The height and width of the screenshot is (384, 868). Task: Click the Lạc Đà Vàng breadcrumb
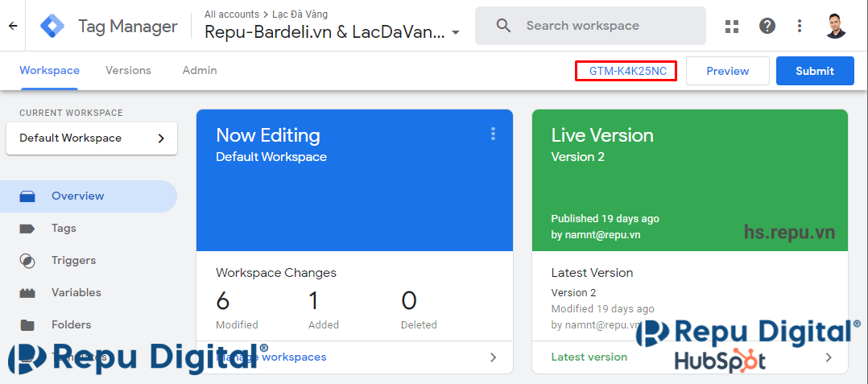click(x=300, y=14)
